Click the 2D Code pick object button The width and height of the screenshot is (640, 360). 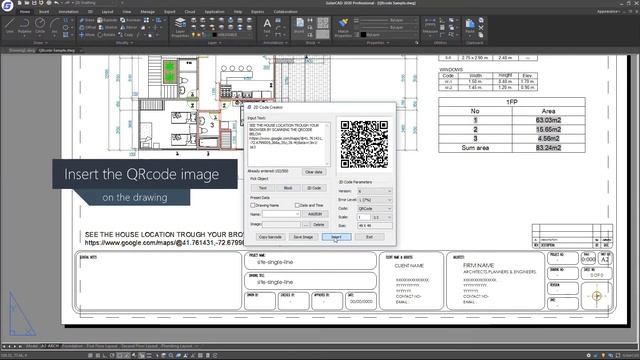point(314,188)
